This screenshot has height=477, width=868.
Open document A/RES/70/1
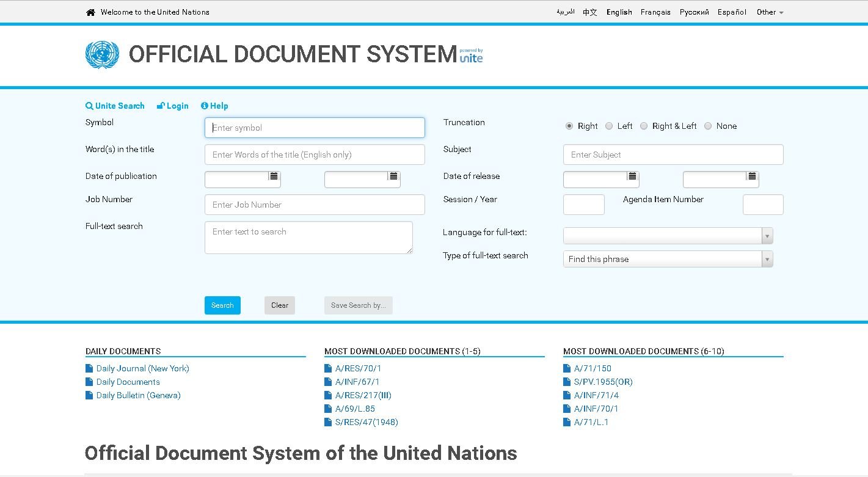[358, 368]
